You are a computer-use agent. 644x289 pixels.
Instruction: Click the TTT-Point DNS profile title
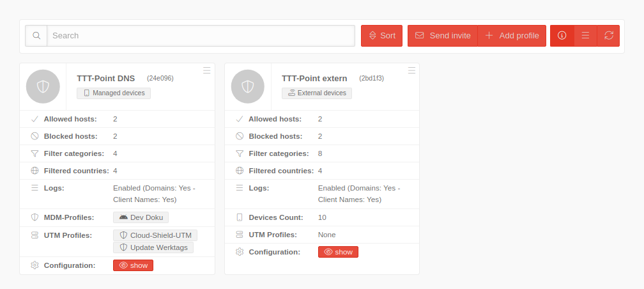click(x=106, y=79)
